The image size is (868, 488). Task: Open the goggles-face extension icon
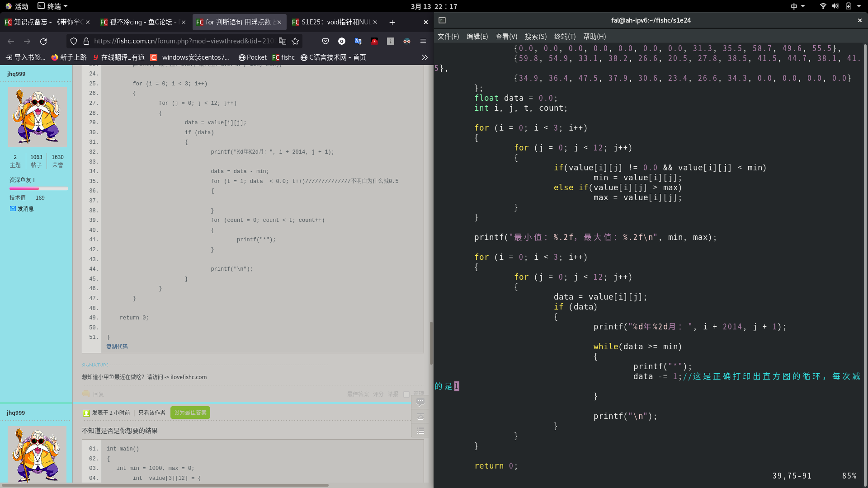click(x=407, y=41)
